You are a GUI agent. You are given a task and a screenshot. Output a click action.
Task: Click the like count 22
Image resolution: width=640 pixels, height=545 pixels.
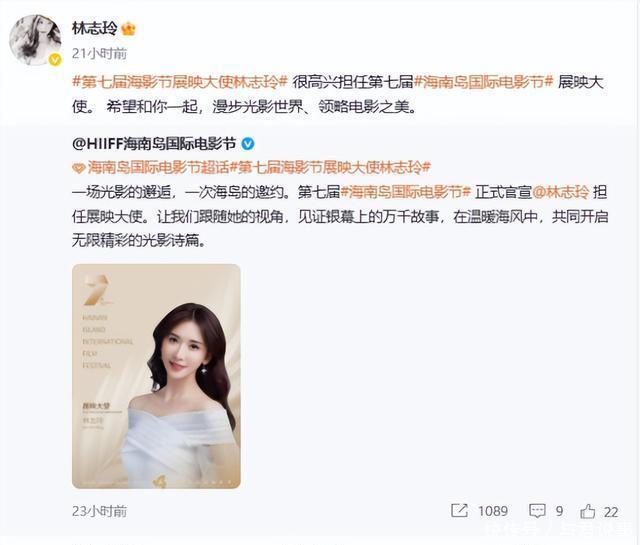click(611, 512)
